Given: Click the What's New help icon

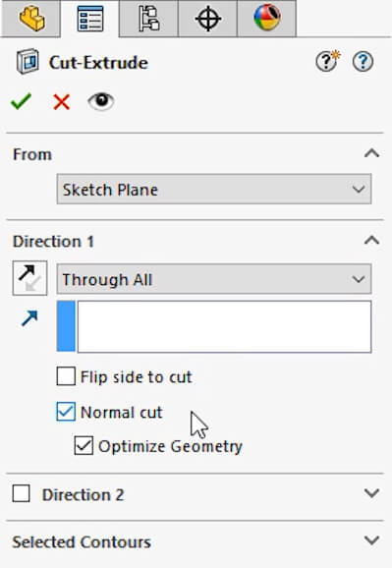Looking at the screenshot, I should coord(327,61).
